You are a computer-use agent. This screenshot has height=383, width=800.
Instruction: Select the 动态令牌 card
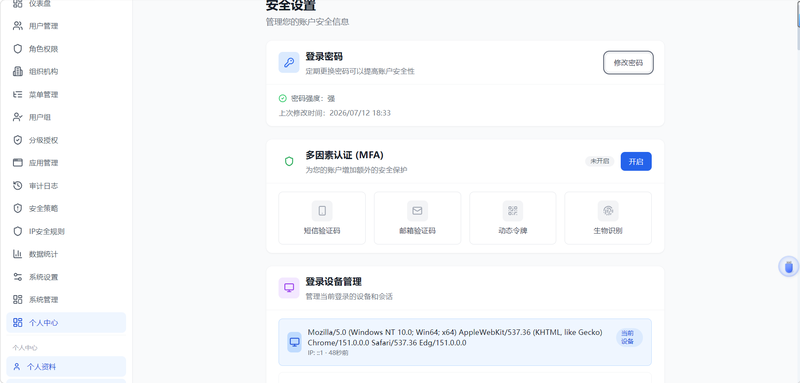513,218
